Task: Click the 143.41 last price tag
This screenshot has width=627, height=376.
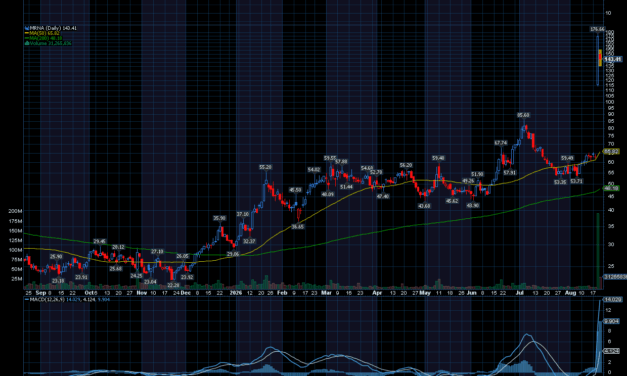Action: click(x=613, y=59)
